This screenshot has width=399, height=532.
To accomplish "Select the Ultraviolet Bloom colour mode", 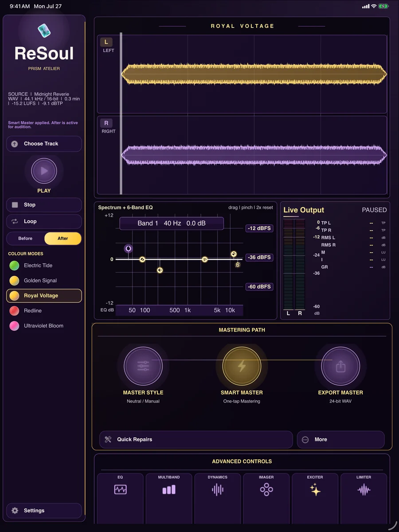I will 44,326.
